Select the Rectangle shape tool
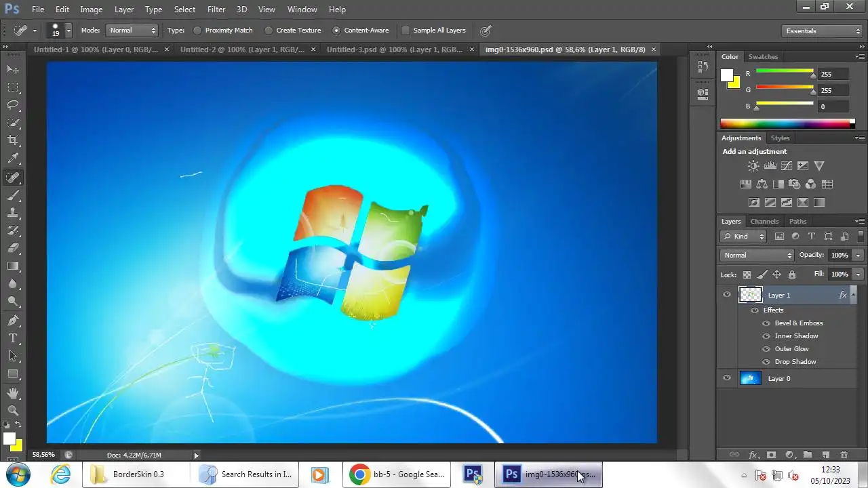The height and width of the screenshot is (488, 868). click(13, 373)
